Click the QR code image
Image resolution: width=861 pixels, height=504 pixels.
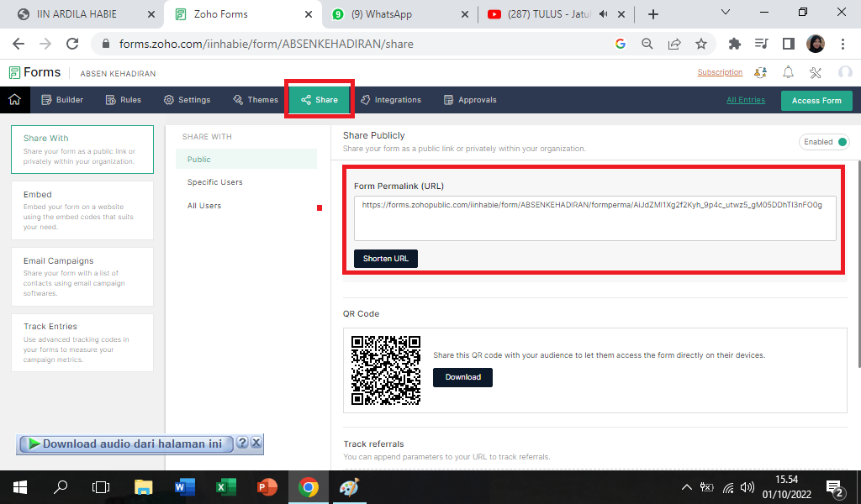[385, 370]
